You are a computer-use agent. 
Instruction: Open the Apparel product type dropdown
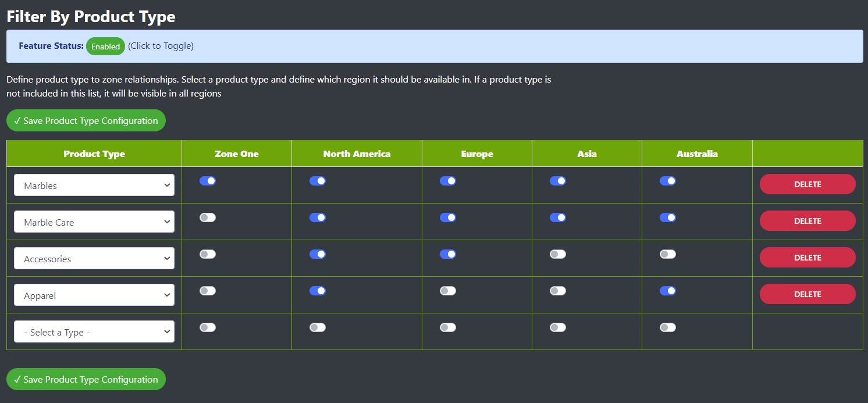click(x=94, y=295)
